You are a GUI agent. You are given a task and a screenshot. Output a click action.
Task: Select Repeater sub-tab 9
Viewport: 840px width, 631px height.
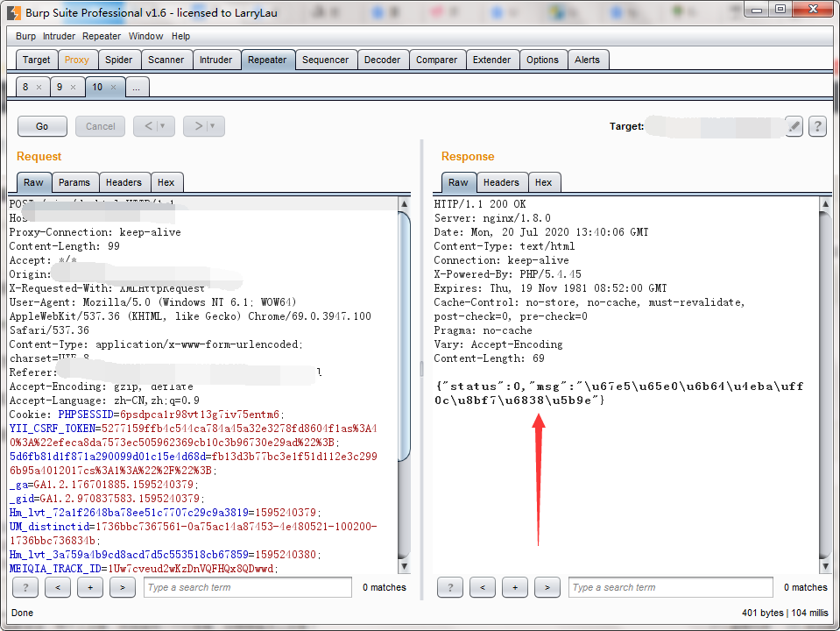pyautogui.click(x=60, y=87)
